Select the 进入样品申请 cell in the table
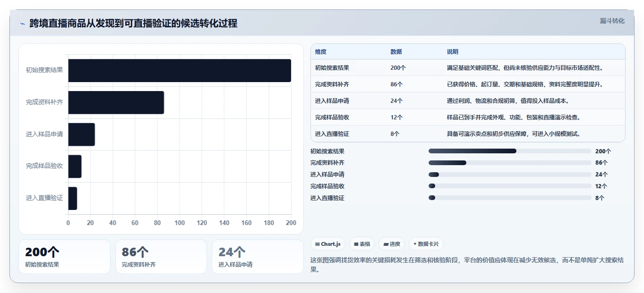The height and width of the screenshot is (293, 644). 332,101
